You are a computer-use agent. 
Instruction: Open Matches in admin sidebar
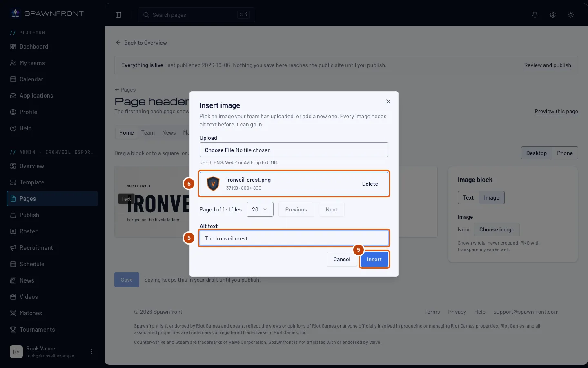(x=52, y=313)
